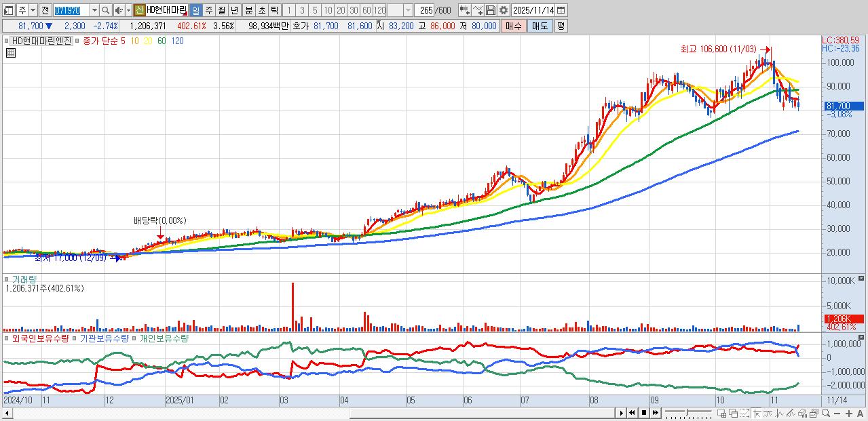Open the calendar date picker icon

[561, 10]
